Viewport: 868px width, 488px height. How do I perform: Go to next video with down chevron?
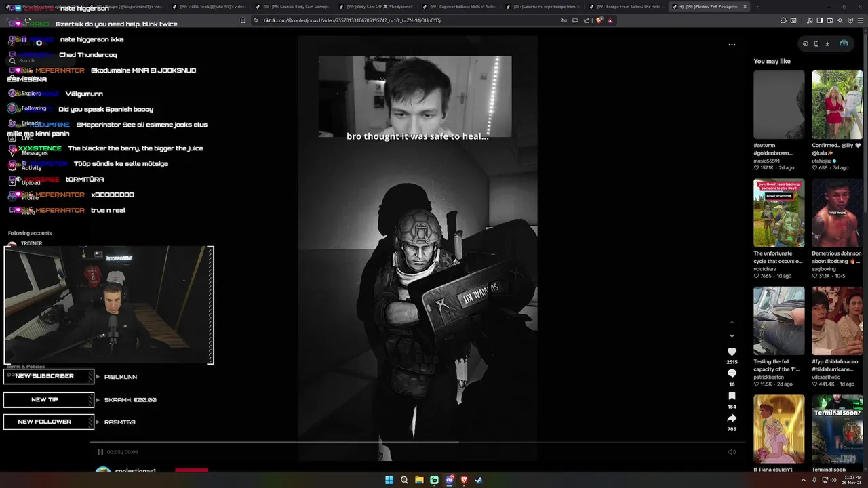tap(732, 335)
